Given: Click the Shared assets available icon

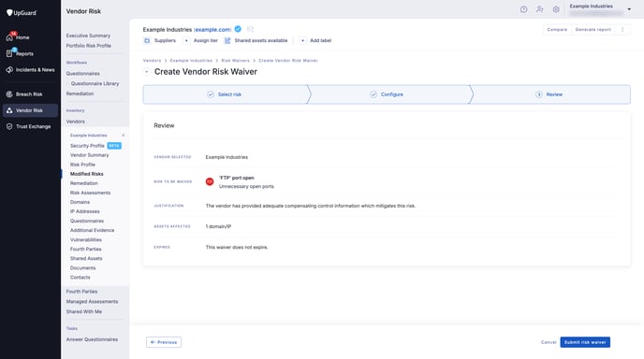Looking at the screenshot, I should pos(227,40).
